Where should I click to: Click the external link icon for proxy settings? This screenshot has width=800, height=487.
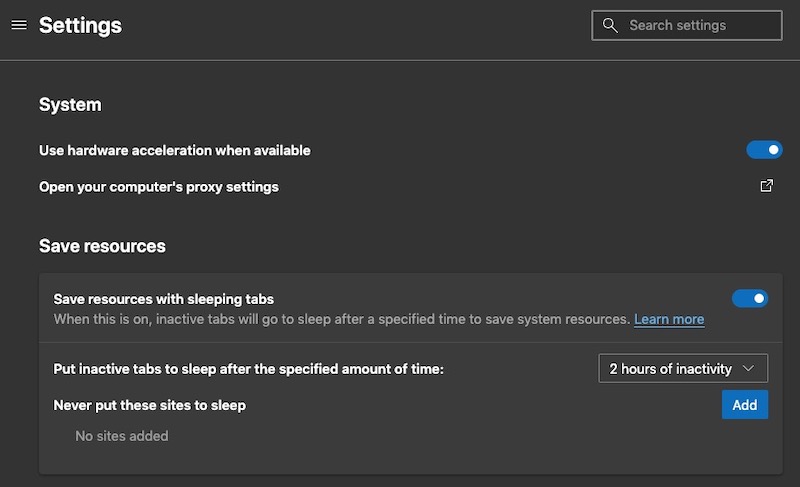[767, 186]
